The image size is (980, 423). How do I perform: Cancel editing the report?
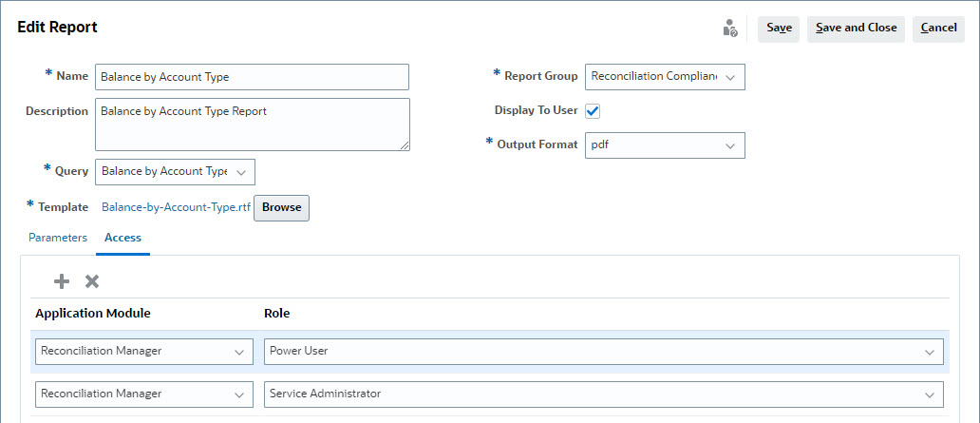point(938,29)
